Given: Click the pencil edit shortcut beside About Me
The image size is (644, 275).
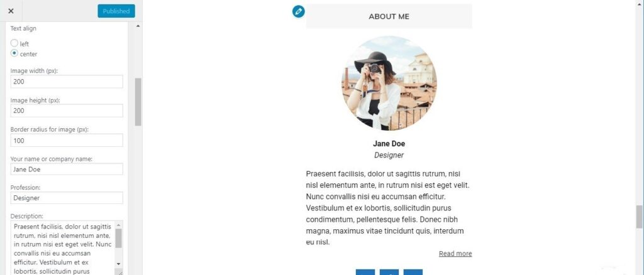Looking at the screenshot, I should 299,11.
